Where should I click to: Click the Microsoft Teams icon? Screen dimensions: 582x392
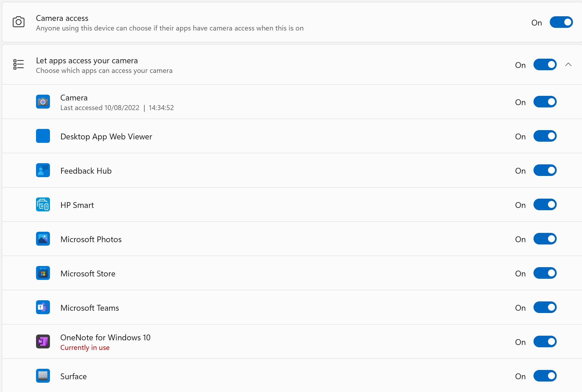(43, 308)
